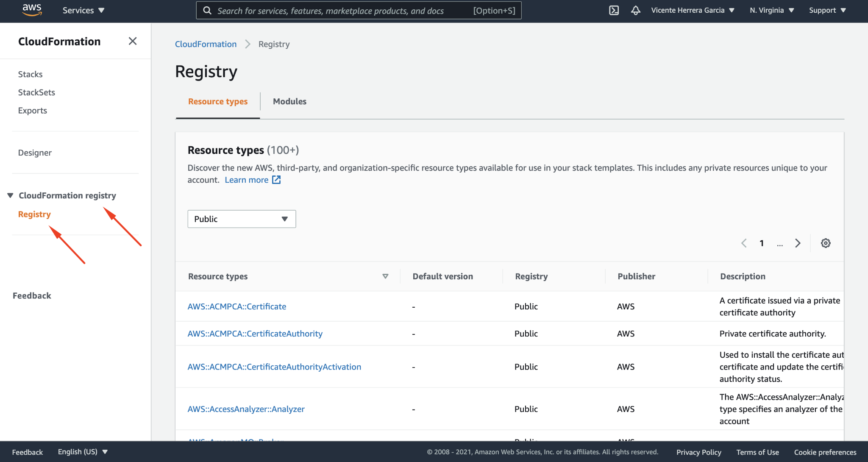Screen dimensions: 868x462
Task: Open table preferences gear icon
Action: click(x=826, y=243)
